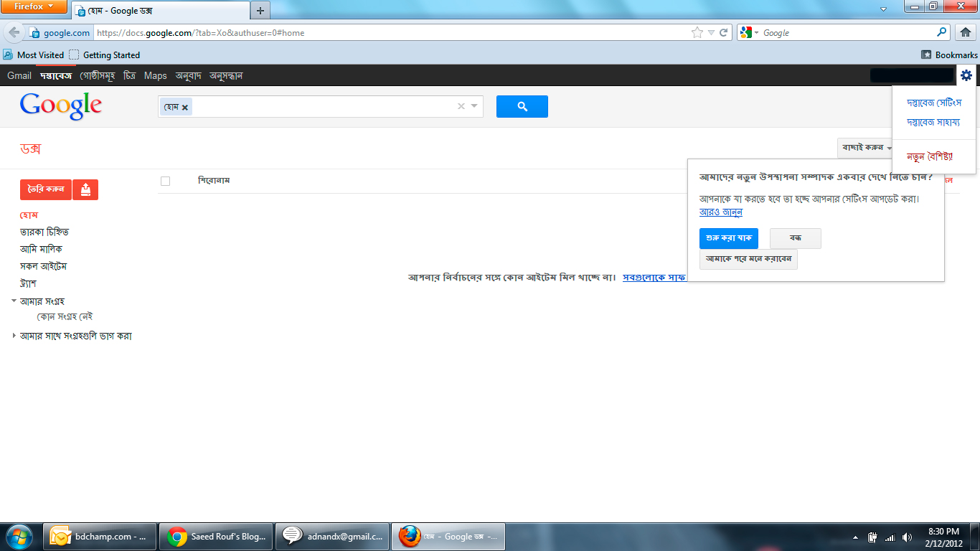
Task: Open ট্র্যাশ in the sidebar
Action: click(28, 284)
